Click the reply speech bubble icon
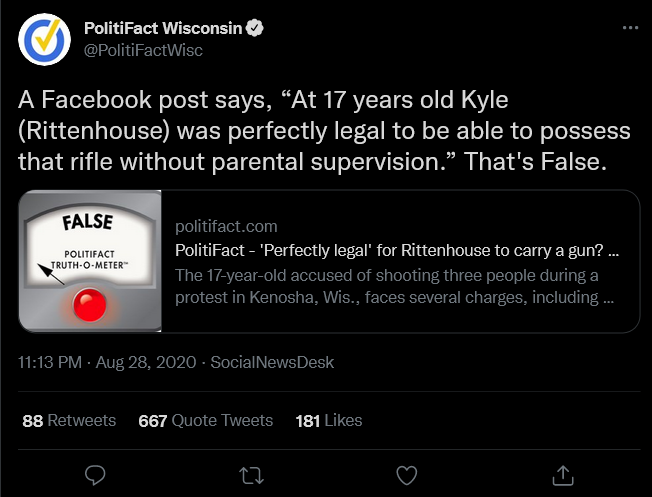Image resolution: width=652 pixels, height=497 pixels. coord(95,473)
